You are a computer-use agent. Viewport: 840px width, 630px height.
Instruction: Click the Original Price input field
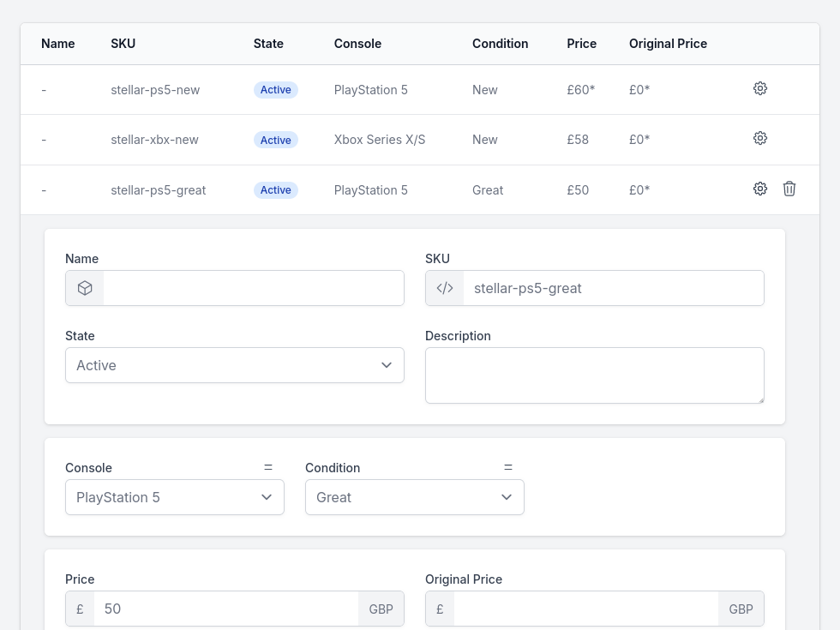point(585,609)
